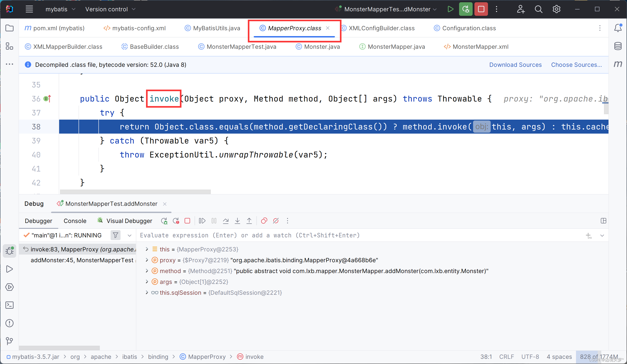
Task: Switch to pom.xml (mybatis) tab
Action: tap(54, 28)
